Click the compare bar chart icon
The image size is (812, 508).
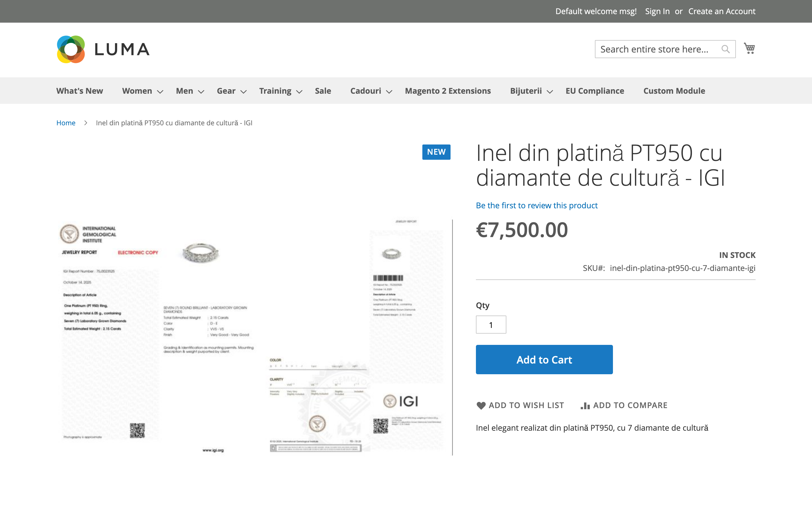click(x=585, y=406)
